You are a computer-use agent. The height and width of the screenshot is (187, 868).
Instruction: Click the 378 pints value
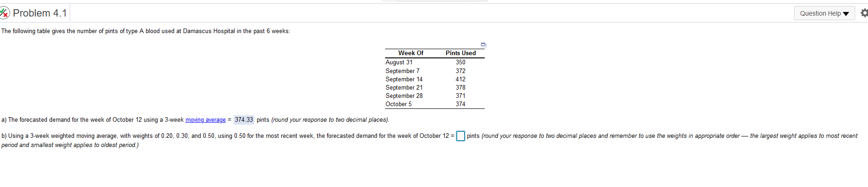(460, 88)
